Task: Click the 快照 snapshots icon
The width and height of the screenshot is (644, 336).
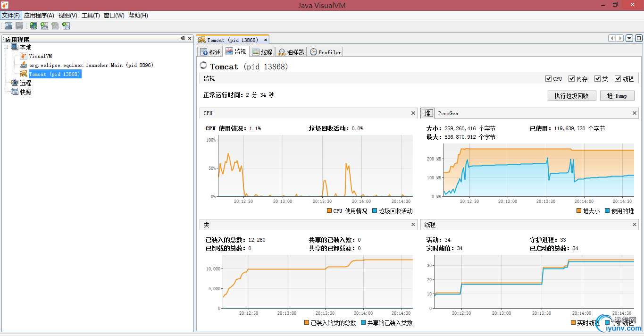Action: [x=15, y=92]
